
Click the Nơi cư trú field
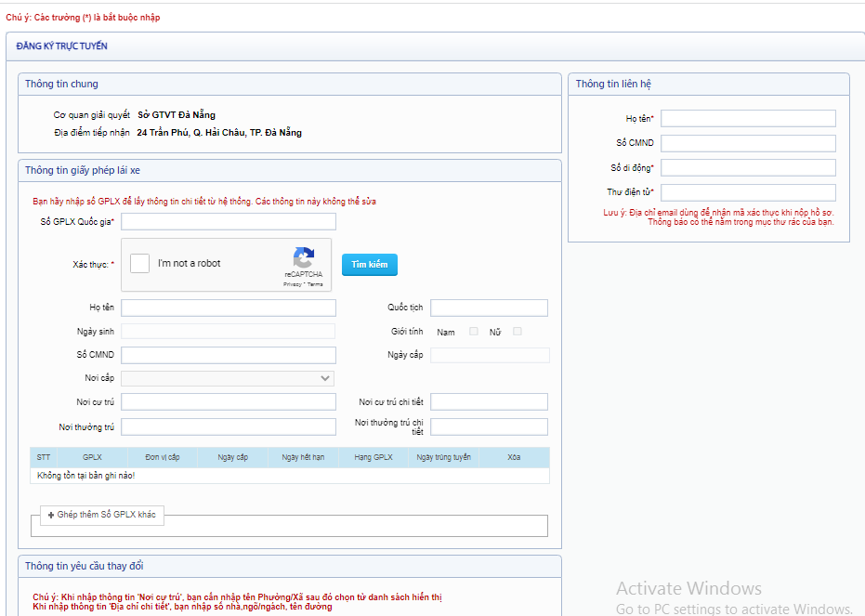tap(229, 402)
